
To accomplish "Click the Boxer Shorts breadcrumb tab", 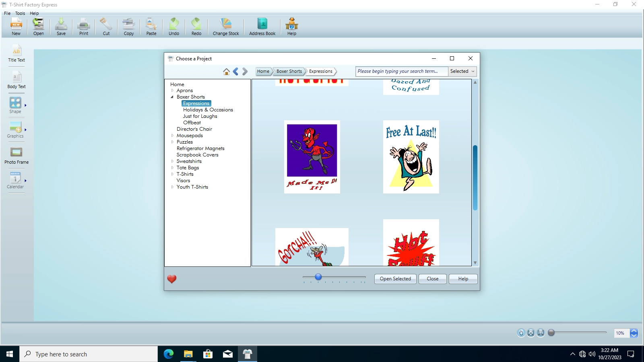I will click(289, 71).
